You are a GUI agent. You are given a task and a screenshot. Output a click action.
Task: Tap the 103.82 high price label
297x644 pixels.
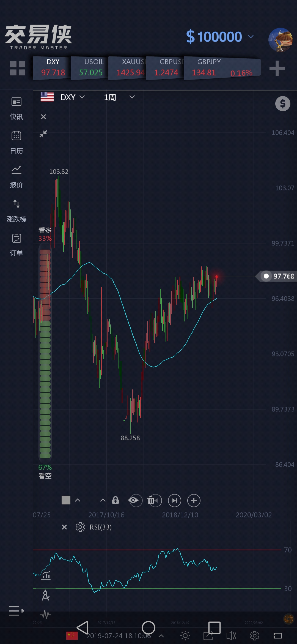59,172
